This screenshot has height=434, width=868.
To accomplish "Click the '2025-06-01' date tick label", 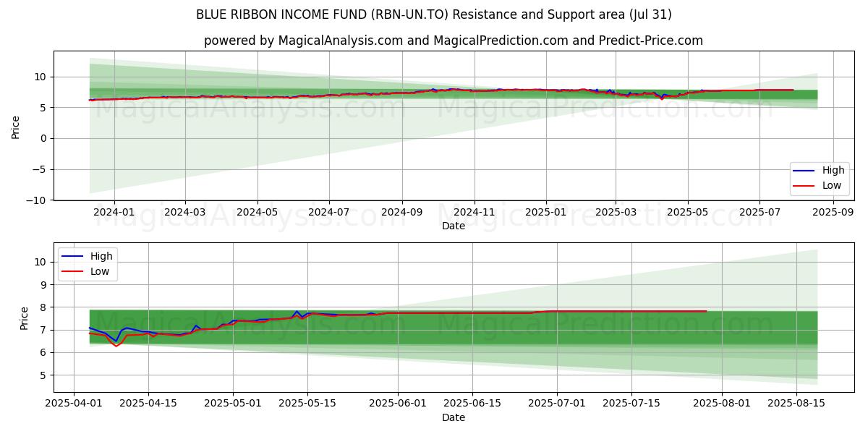I will pos(398,405).
